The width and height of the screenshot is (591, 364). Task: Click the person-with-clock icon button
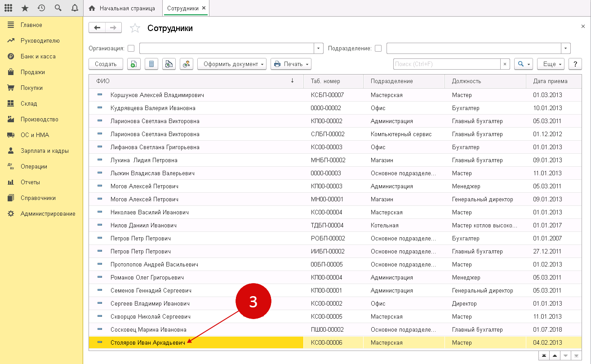pyautogui.click(x=187, y=64)
